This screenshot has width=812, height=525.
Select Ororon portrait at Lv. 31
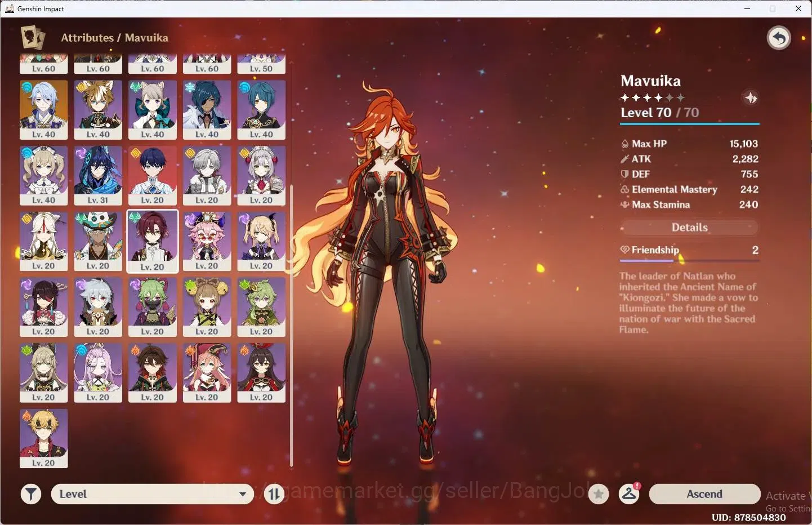click(x=98, y=176)
